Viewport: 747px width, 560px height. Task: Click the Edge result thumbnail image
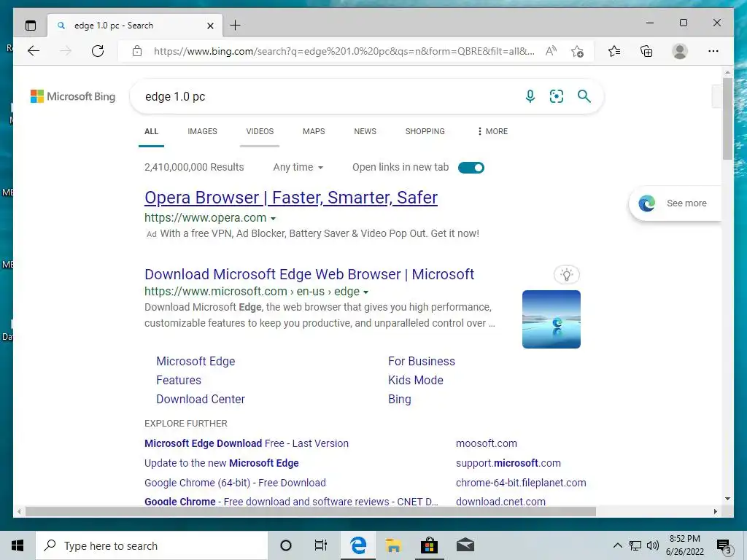551,319
